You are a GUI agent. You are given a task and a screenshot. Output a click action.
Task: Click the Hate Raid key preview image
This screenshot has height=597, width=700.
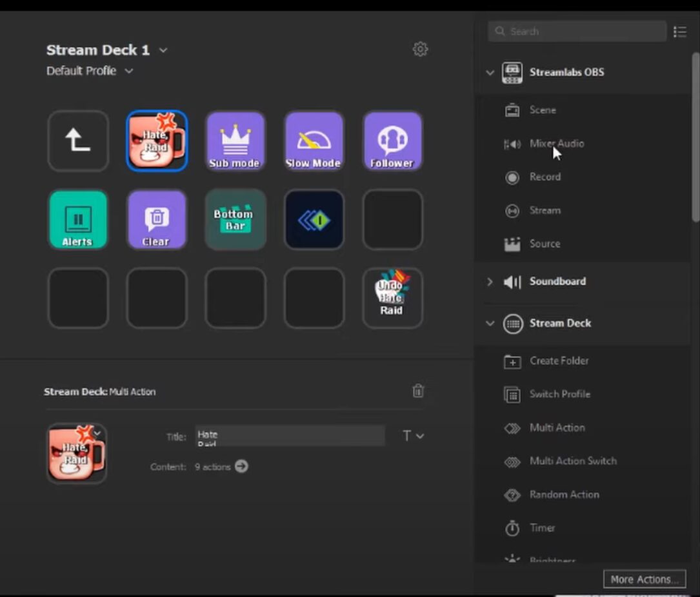[77, 453]
